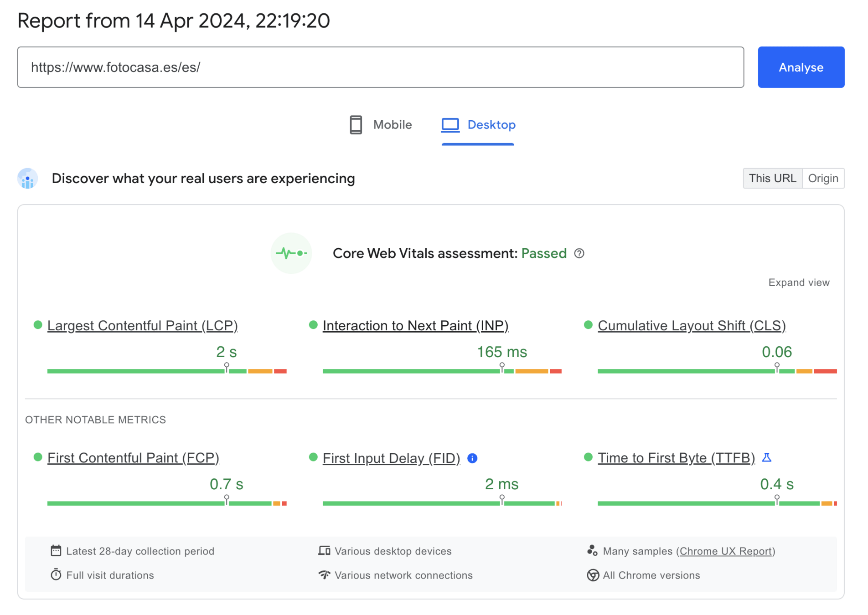Click the All Chrome versions text
868x615 pixels.
click(651, 575)
